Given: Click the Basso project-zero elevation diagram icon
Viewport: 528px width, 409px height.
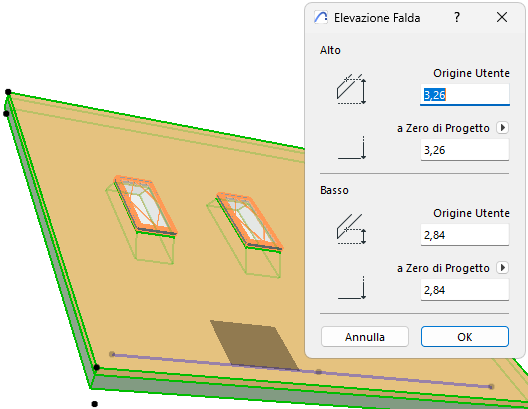Looking at the screenshot, I should click(352, 288).
